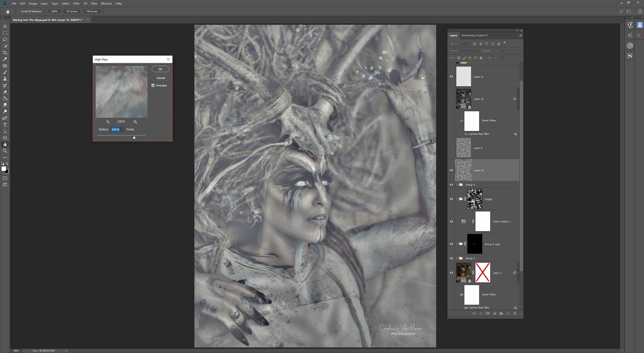The width and height of the screenshot is (644, 353).
Task: Select the Horizontal Type tool
Action: pyautogui.click(x=5, y=125)
